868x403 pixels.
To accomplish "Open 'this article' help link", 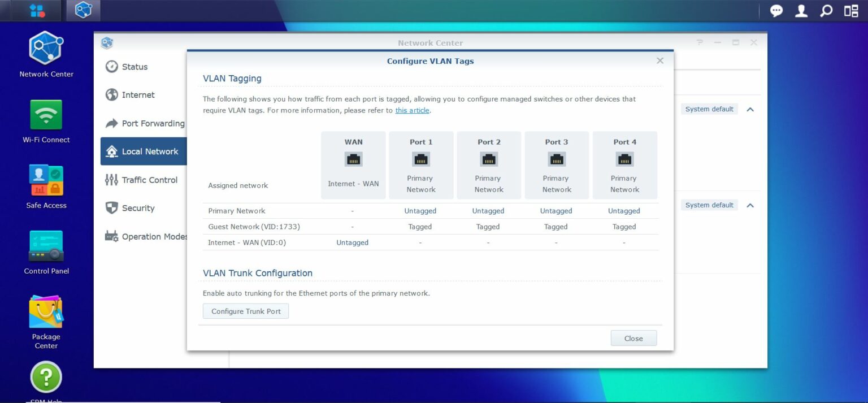I will point(412,110).
